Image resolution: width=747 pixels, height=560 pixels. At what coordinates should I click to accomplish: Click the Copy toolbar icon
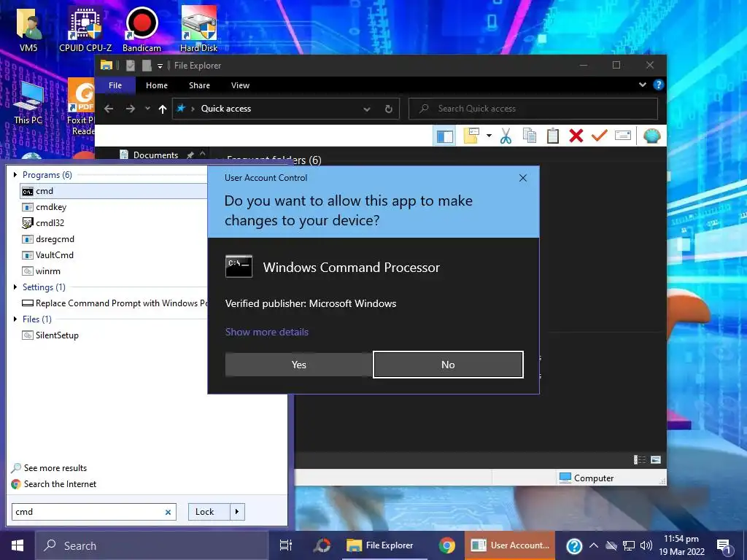[x=530, y=136]
